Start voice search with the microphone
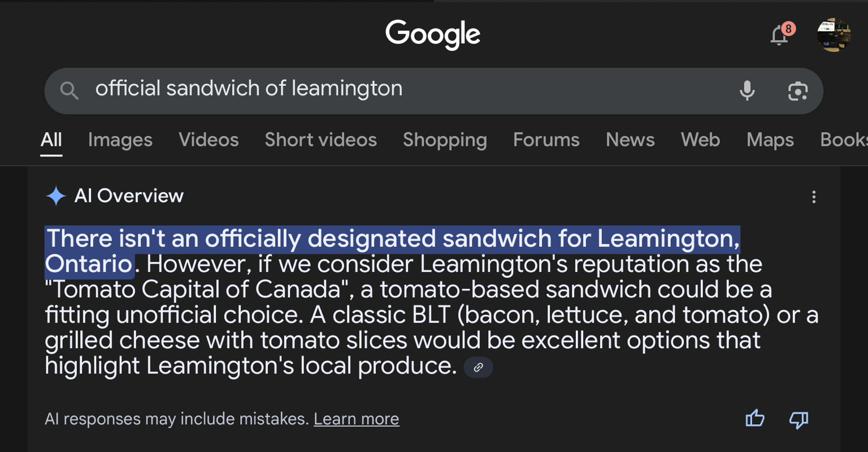868x452 pixels. [747, 90]
